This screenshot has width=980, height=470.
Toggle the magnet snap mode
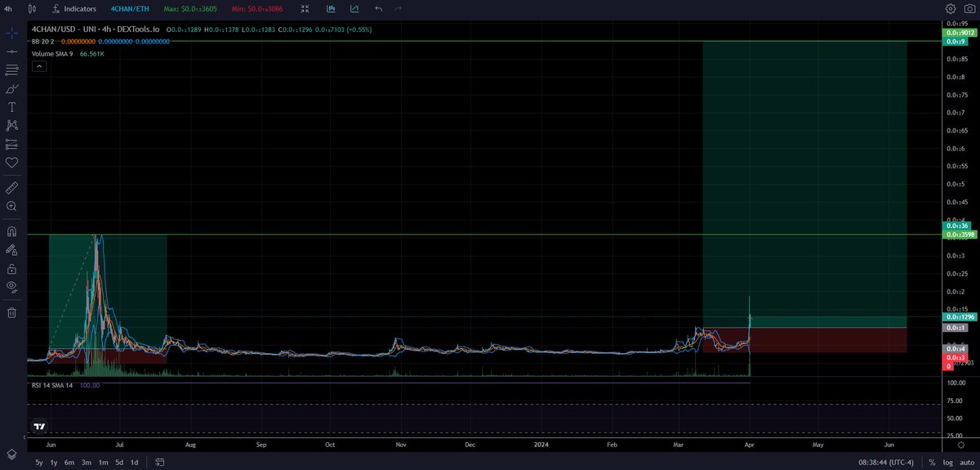(x=11, y=231)
